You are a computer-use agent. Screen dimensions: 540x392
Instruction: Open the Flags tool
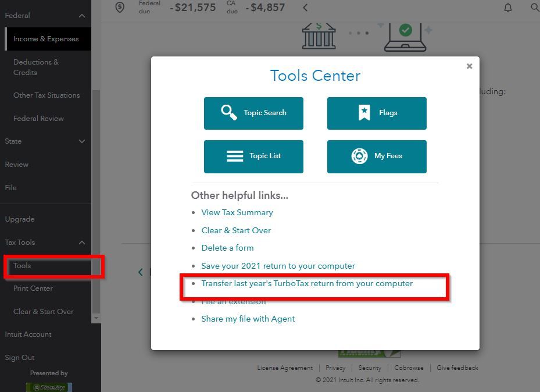tap(377, 113)
